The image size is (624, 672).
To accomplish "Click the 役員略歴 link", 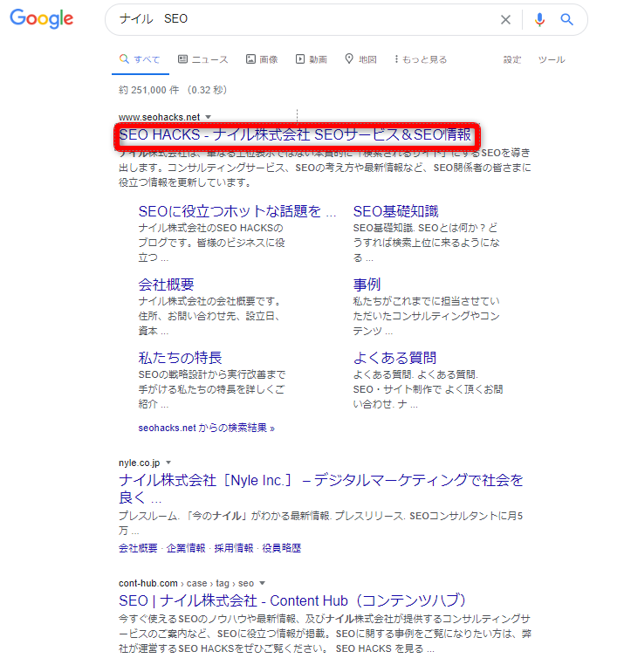I will (282, 548).
